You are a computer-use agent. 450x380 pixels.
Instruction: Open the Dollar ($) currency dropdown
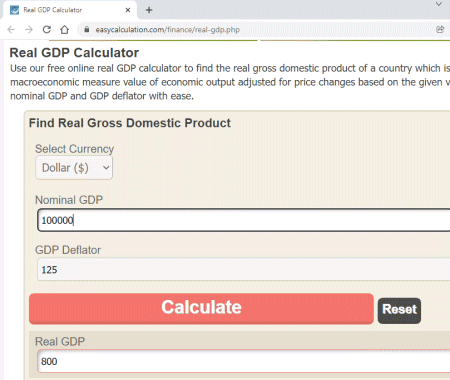click(x=74, y=168)
